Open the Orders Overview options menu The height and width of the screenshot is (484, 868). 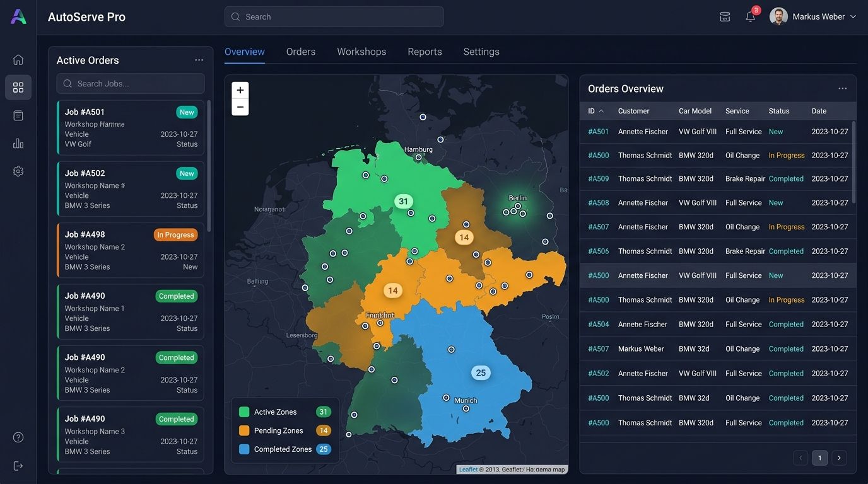[843, 88]
